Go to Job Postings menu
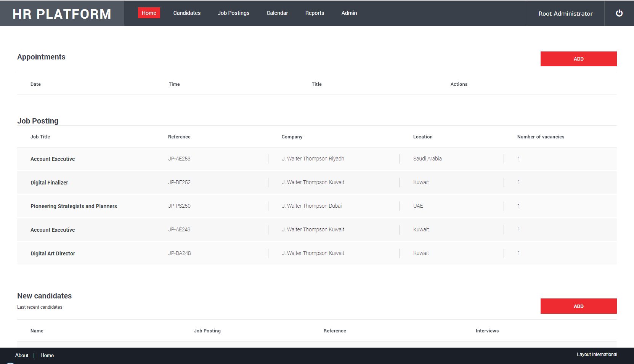Viewport: 634px width, 364px height. pos(234,13)
